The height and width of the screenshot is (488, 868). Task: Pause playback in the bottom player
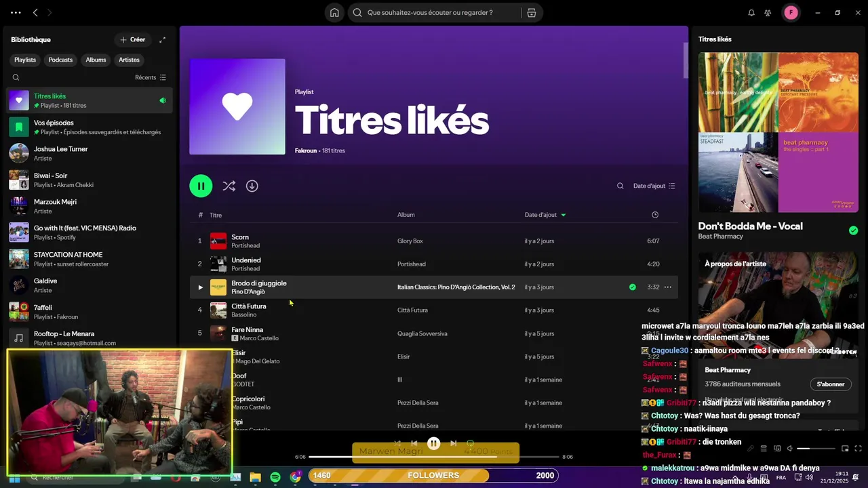(x=434, y=443)
